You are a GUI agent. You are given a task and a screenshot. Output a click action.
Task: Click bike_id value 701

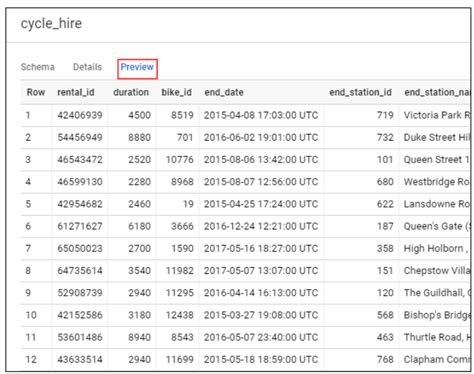tap(185, 137)
